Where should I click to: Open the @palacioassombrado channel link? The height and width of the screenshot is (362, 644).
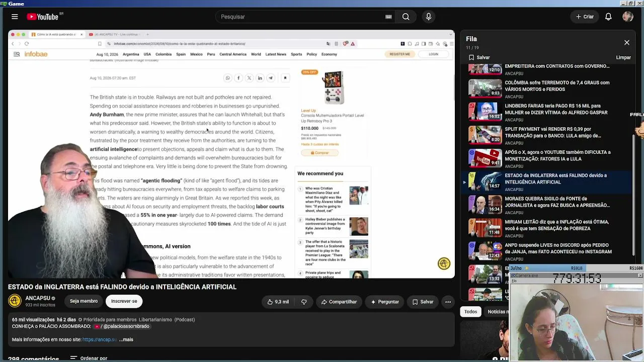(x=122, y=326)
